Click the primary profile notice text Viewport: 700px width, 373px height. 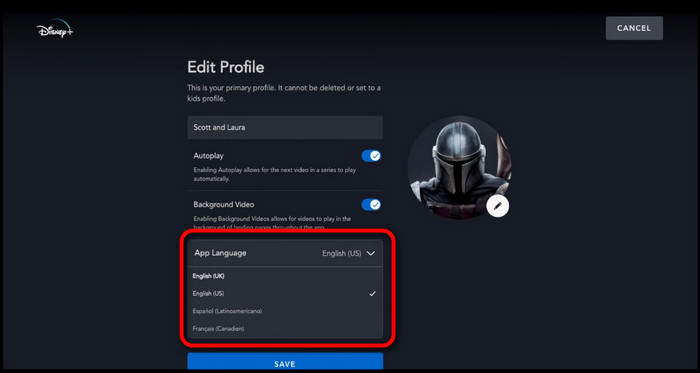[x=284, y=93]
